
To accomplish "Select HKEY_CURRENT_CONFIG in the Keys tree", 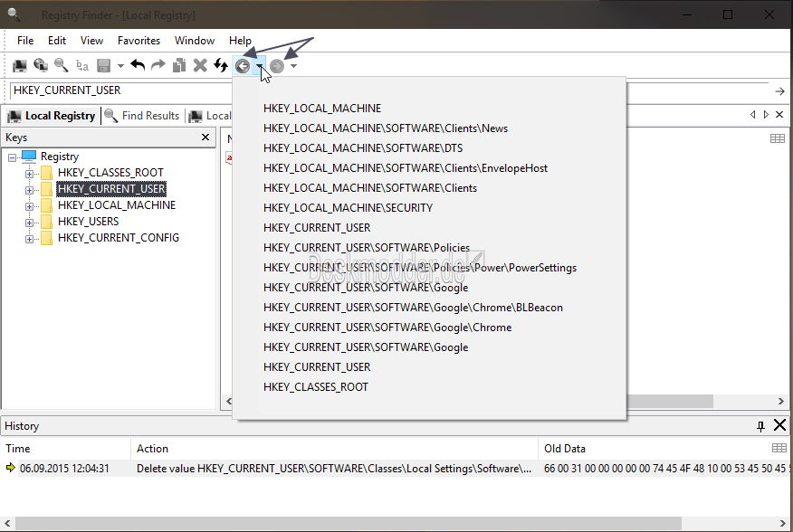I will [119, 237].
